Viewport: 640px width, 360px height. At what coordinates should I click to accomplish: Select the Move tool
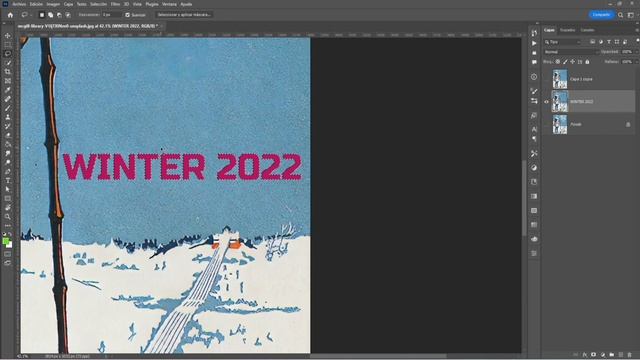click(x=8, y=36)
